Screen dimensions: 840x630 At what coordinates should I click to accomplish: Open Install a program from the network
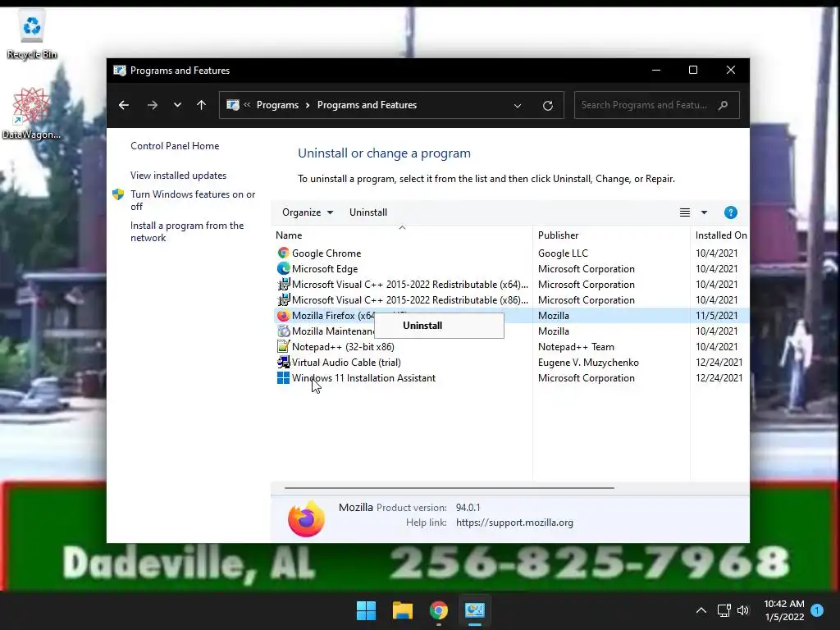[187, 231]
